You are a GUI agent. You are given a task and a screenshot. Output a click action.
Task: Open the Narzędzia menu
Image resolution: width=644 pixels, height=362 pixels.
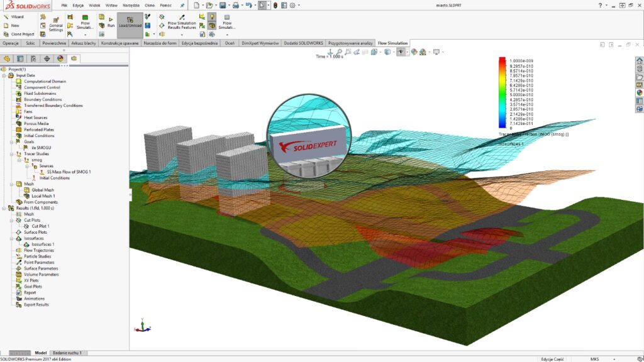tap(130, 5)
